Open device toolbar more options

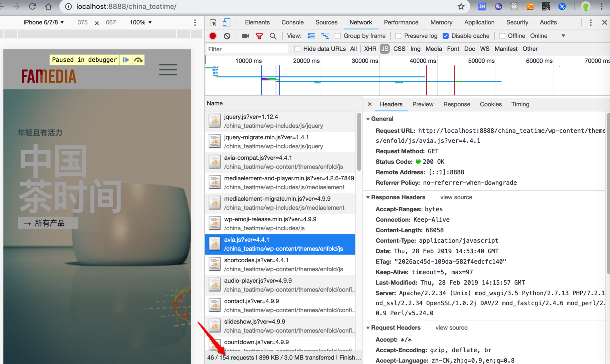click(195, 23)
